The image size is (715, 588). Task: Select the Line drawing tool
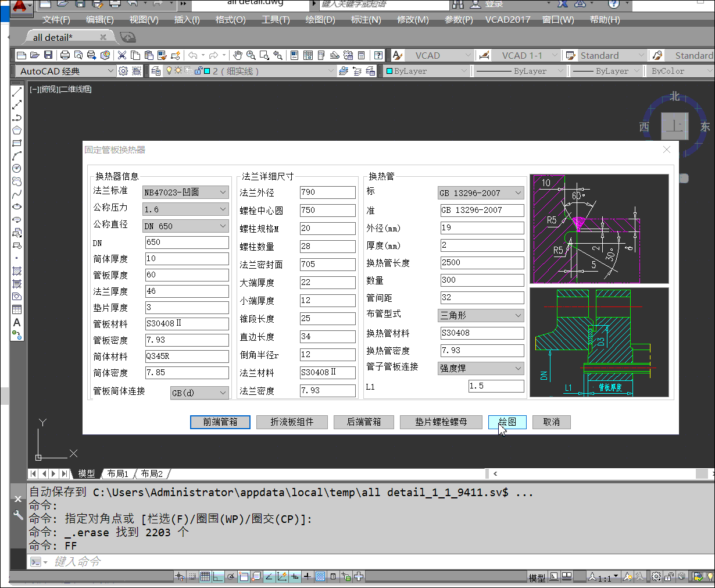(17, 91)
